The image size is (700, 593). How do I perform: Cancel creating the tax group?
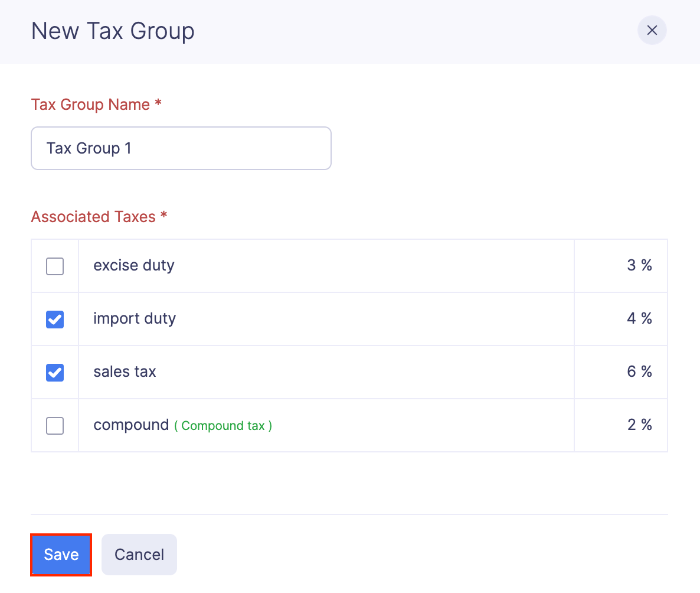pyautogui.click(x=139, y=554)
